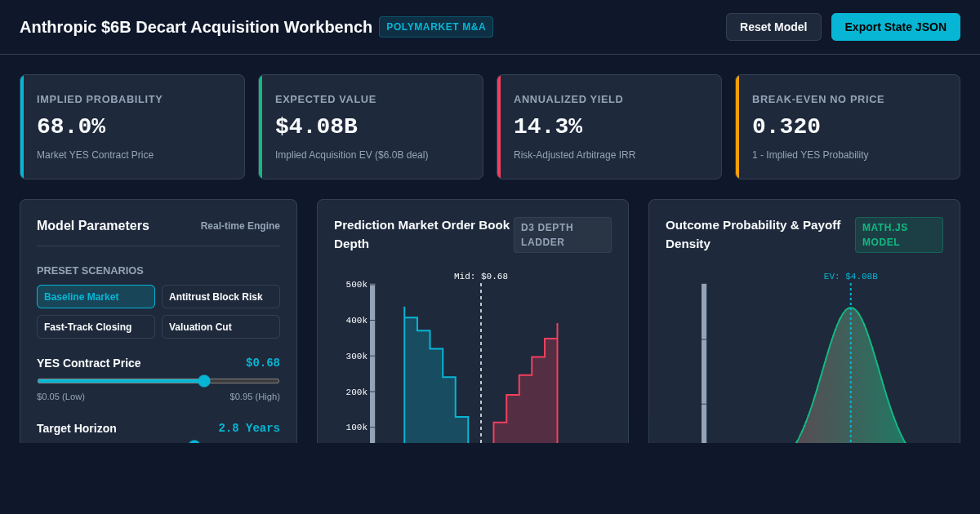Click the PRESET SCENARIOS label
The image size is (980, 514).
point(90,270)
